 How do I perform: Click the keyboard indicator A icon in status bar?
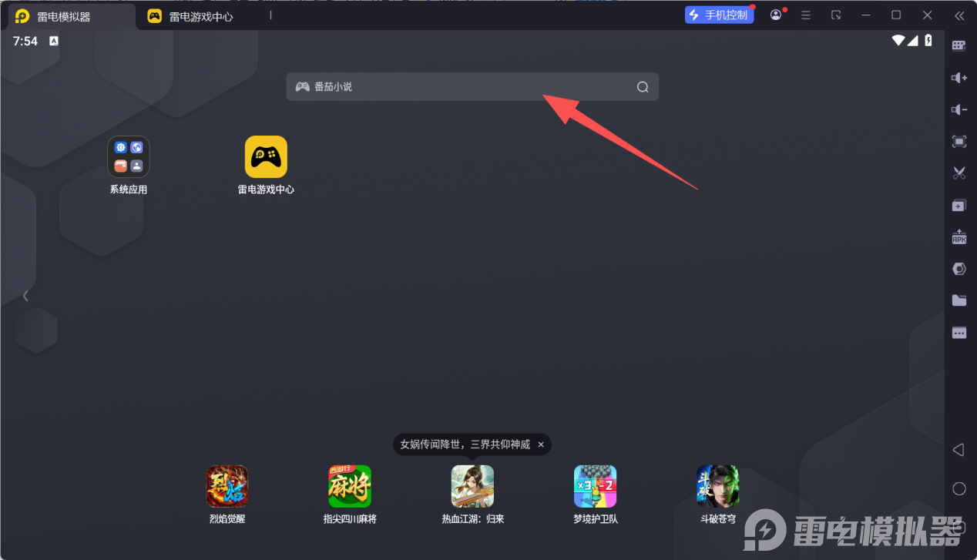pos(54,41)
